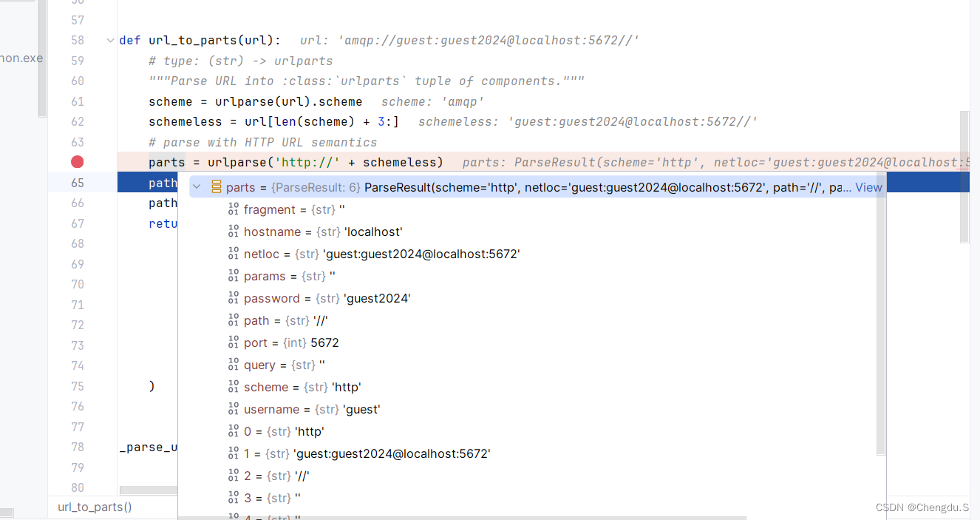The image size is (980, 520).
Task: Click the '# type: (str) -> urlparts' comment
Action: pyautogui.click(x=240, y=61)
